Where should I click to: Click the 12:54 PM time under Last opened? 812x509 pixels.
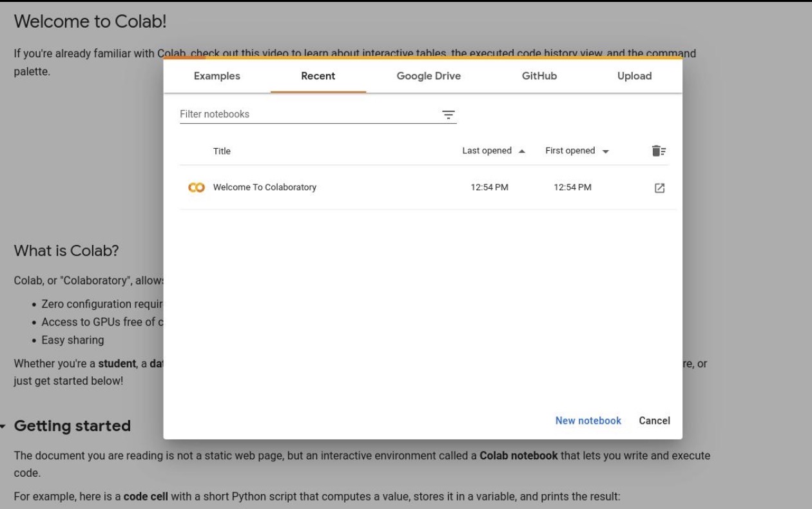pos(490,187)
